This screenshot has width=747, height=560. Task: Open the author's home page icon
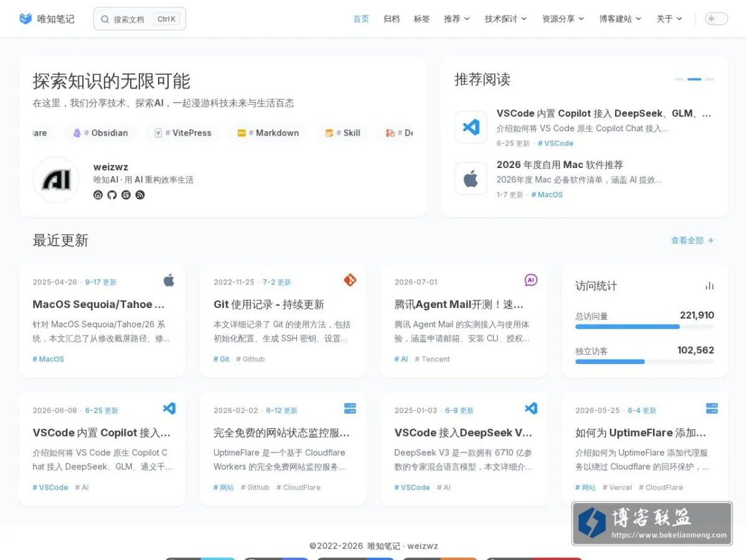(x=98, y=195)
